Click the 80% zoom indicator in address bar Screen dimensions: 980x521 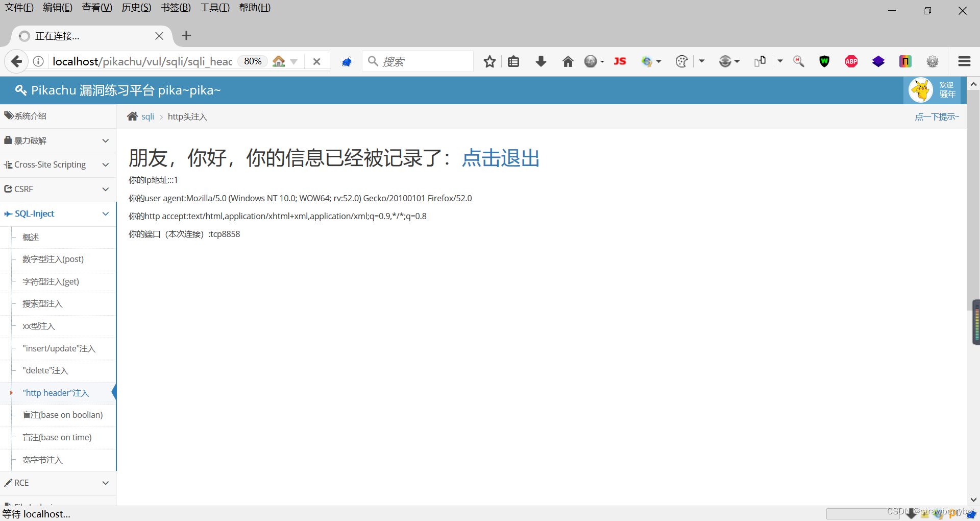252,61
